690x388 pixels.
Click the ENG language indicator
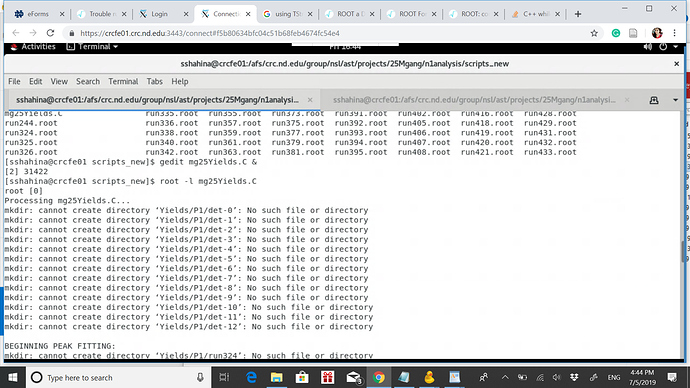click(x=614, y=377)
